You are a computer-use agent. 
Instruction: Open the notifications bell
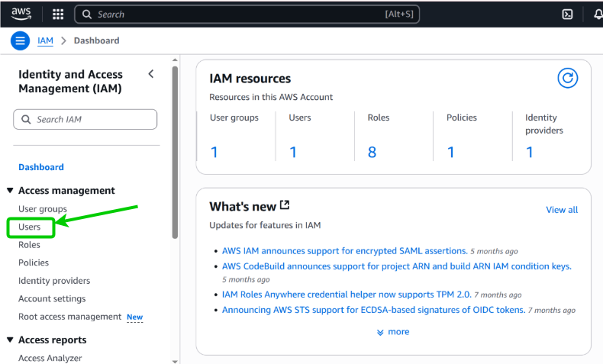point(598,14)
